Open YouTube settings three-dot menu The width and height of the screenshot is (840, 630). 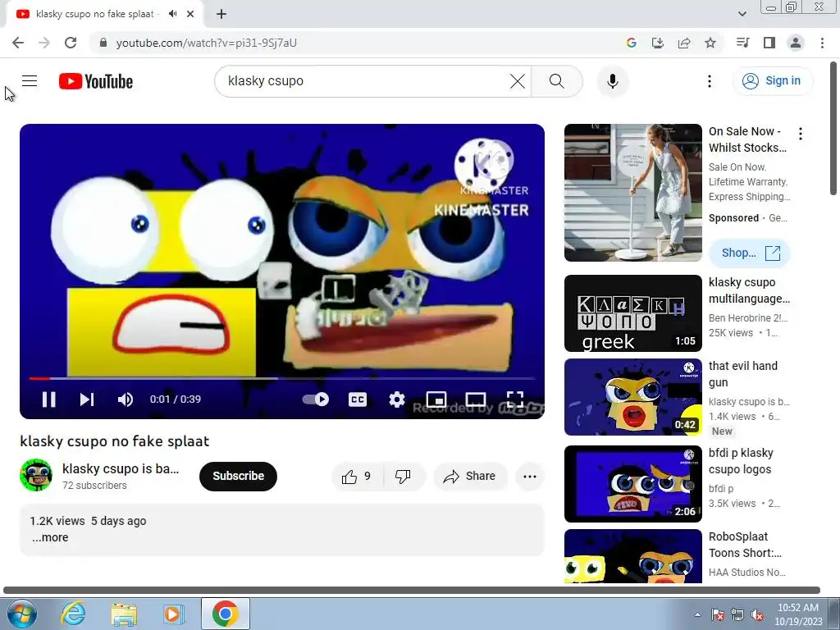[x=710, y=81]
